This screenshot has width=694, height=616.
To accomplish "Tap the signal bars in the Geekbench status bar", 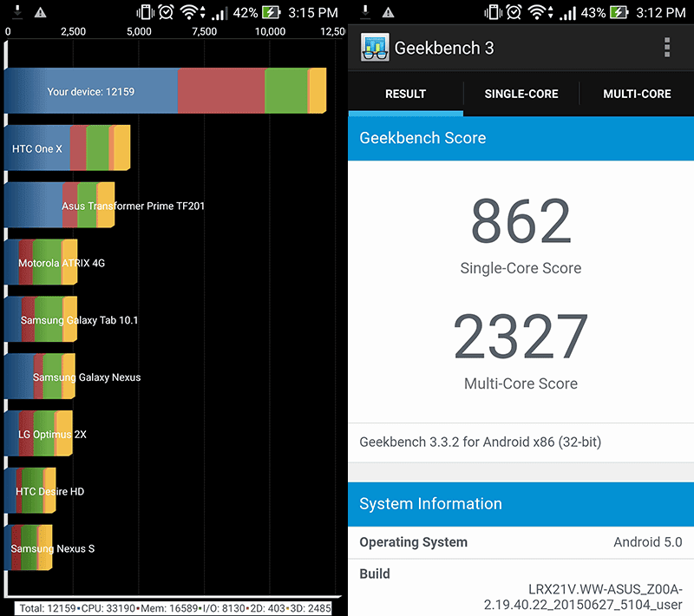I will coord(568,13).
